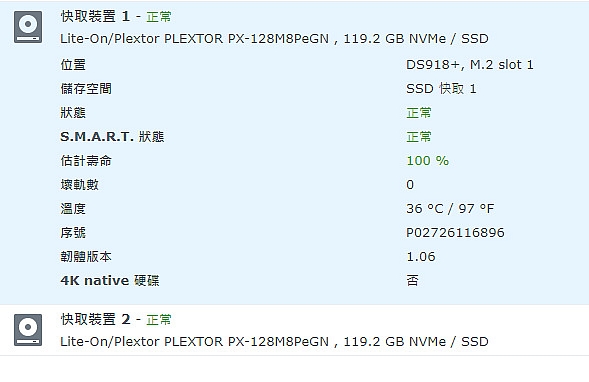Click the S.M.A.R.T. 狀態 label
The image size is (589, 382).
click(112, 137)
